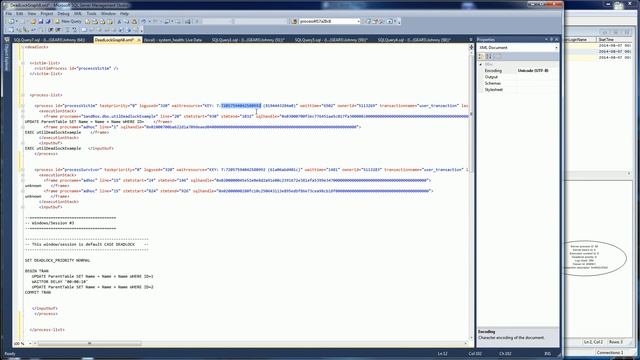Select the Schemas property row
Screen dimensions: 640x360
pyautogui.click(x=518, y=83)
